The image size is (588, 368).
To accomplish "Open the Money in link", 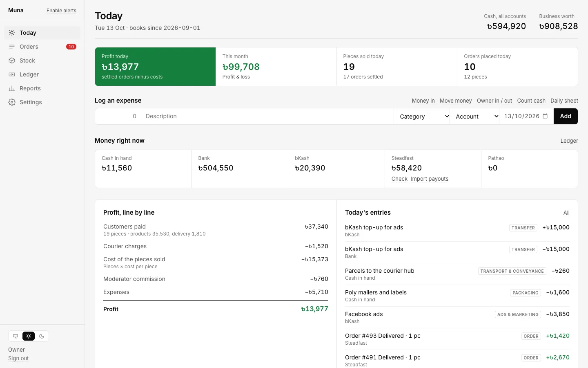I will click(x=423, y=101).
